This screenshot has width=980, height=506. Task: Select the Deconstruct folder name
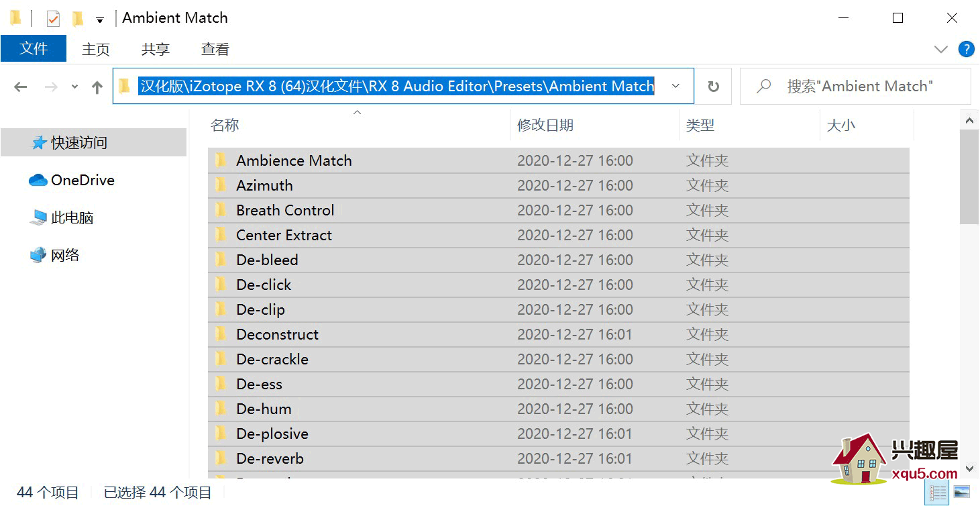click(x=277, y=334)
